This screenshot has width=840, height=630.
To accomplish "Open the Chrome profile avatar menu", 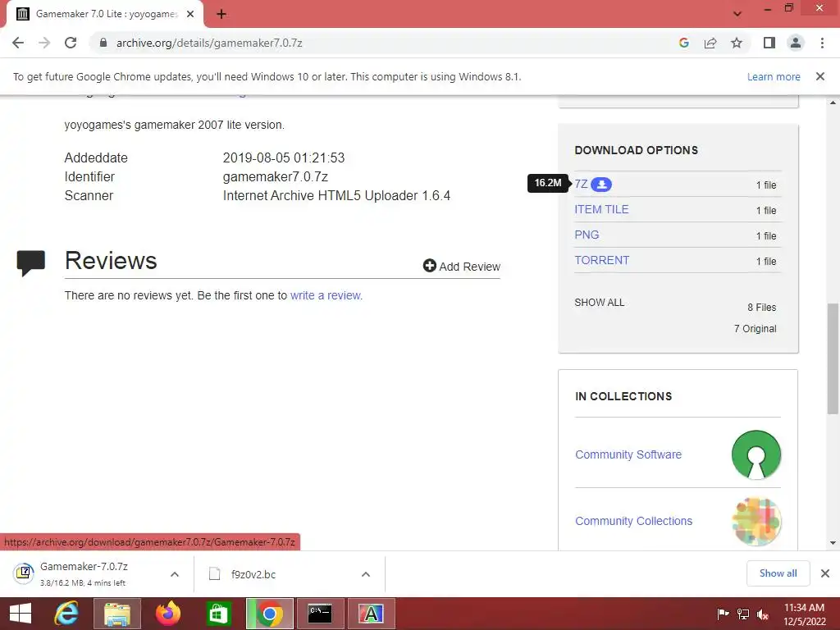I will coord(796,43).
